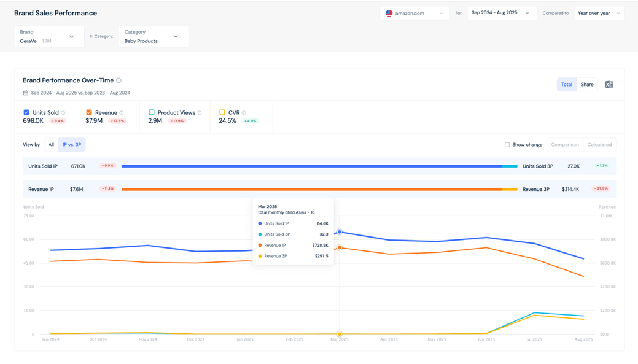Click info icon next to Product Views
The image size is (638, 364).
[200, 113]
